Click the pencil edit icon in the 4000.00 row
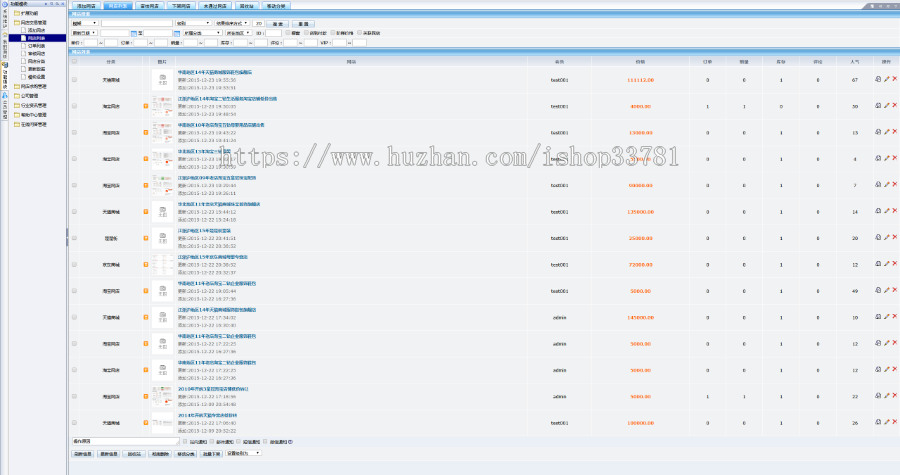 (886, 106)
